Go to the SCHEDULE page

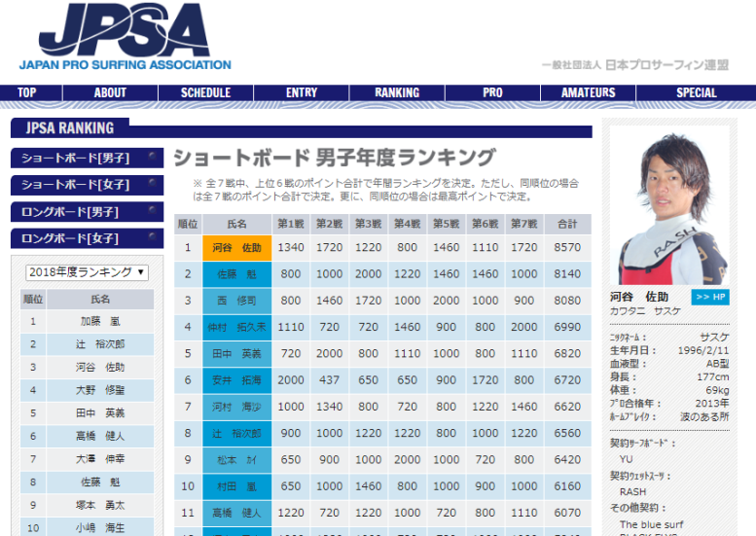pos(205,93)
